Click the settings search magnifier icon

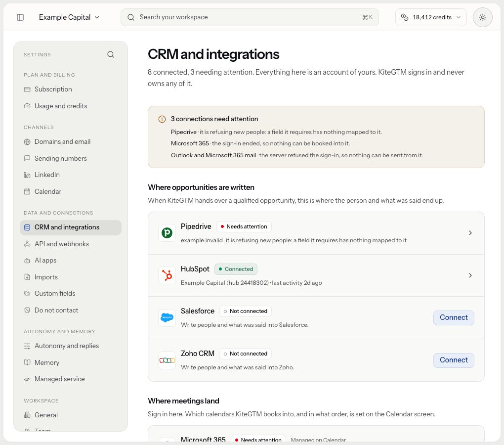tap(111, 54)
